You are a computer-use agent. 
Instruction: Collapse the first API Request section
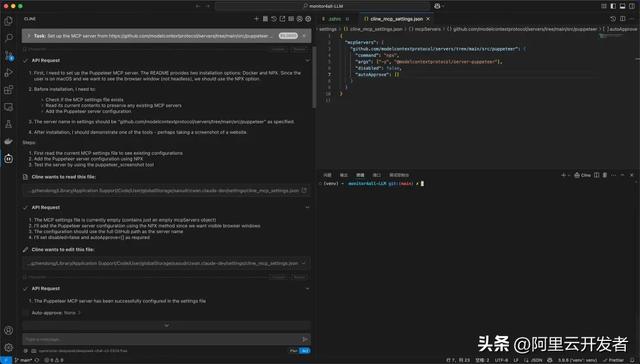click(x=307, y=60)
